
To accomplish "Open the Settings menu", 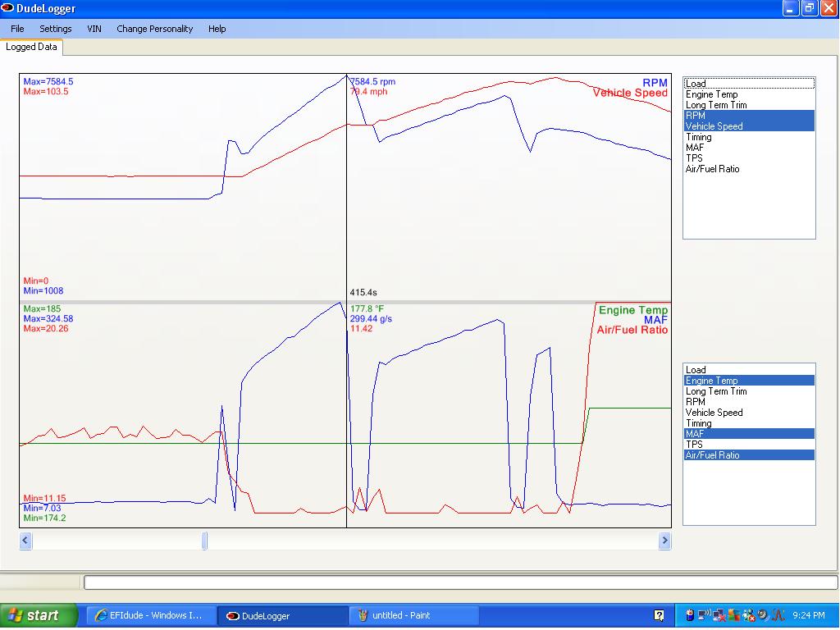I will [55, 29].
